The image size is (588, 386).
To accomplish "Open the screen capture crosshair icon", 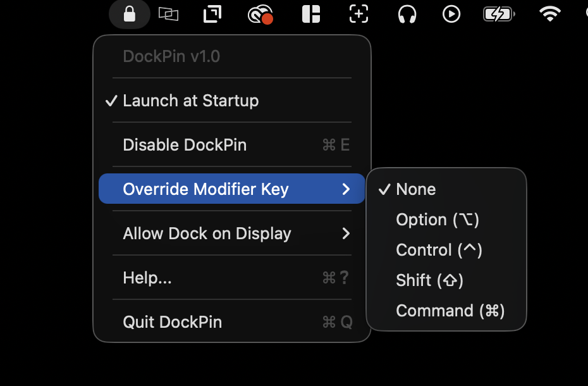I will click(358, 14).
